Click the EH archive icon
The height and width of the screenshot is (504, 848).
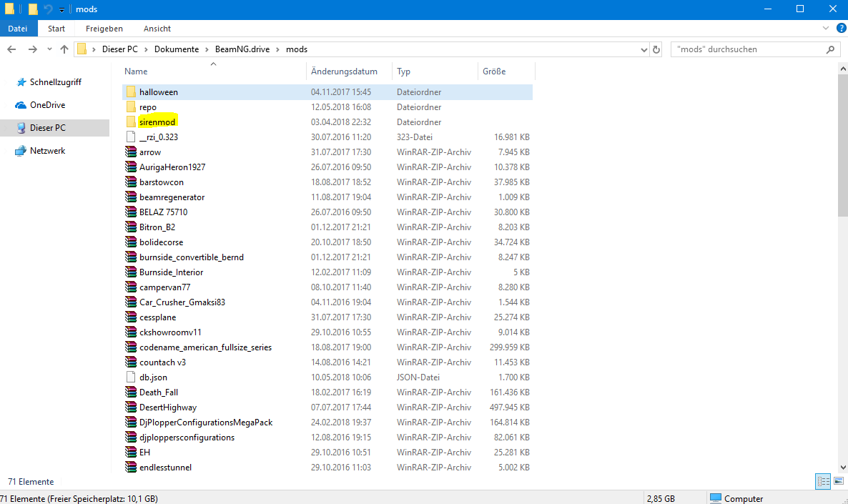click(x=131, y=453)
